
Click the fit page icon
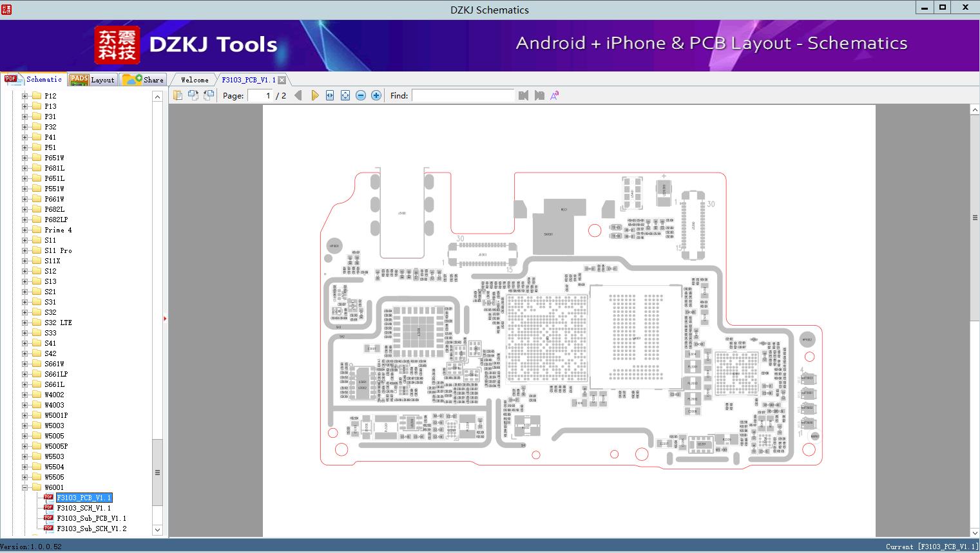(345, 95)
